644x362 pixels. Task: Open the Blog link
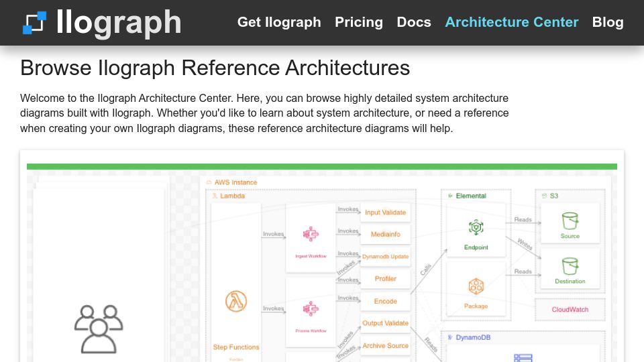coord(608,22)
